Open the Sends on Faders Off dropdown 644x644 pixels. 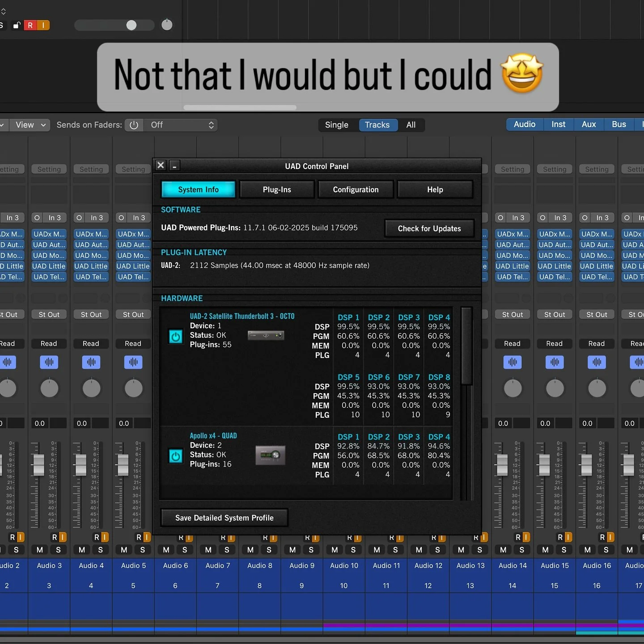[181, 125]
